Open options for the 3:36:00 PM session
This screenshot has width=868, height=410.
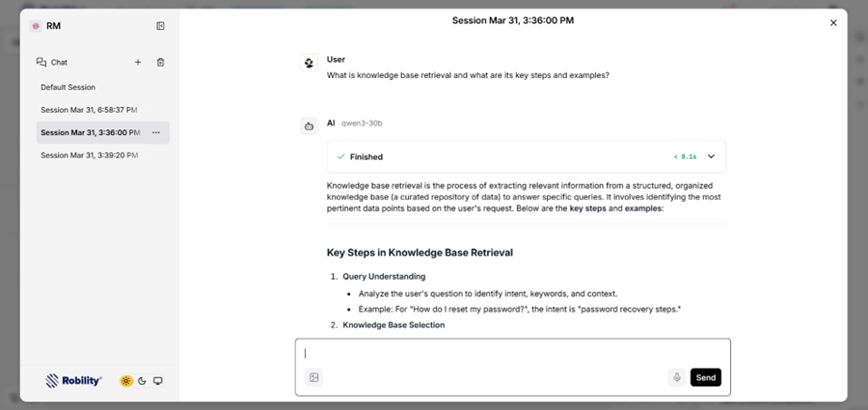tap(156, 132)
